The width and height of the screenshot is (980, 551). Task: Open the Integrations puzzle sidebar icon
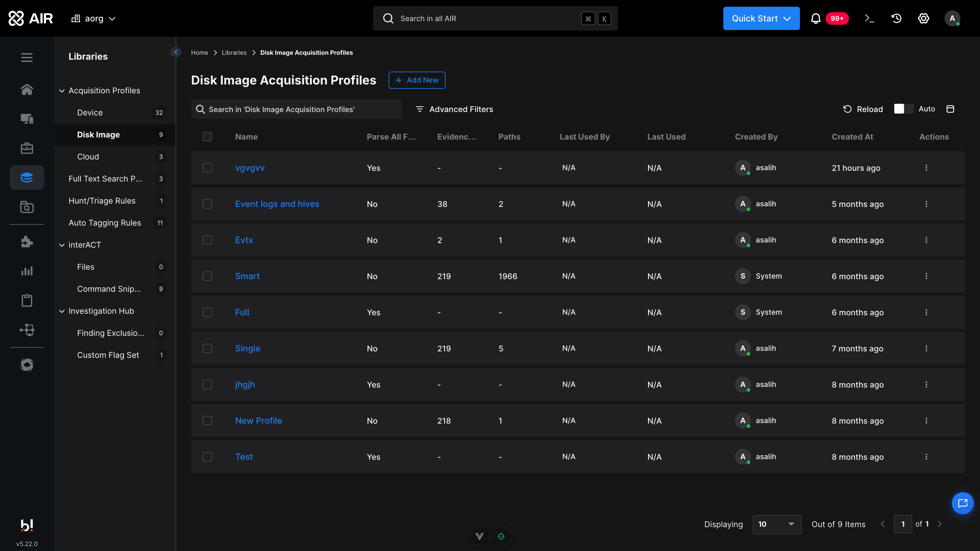pos(27,242)
